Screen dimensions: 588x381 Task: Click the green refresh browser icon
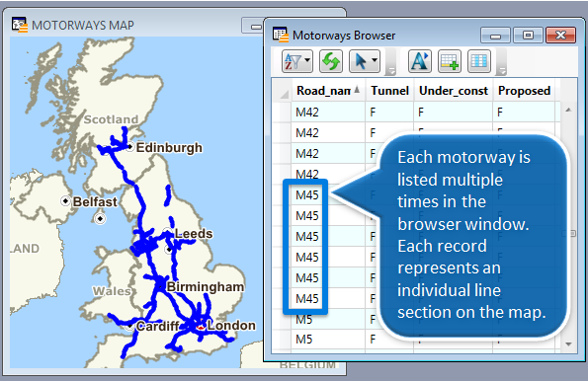point(331,61)
